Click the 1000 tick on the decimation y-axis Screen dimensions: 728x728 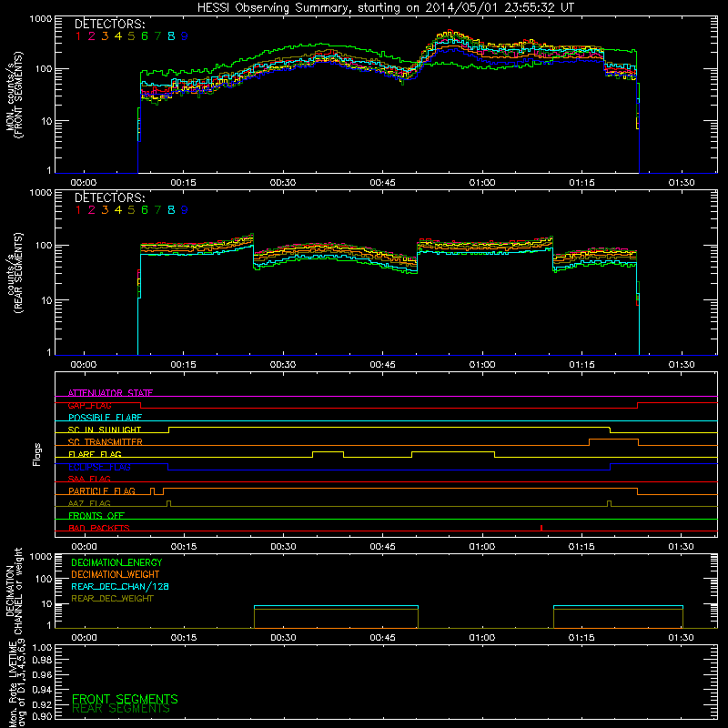(41, 556)
